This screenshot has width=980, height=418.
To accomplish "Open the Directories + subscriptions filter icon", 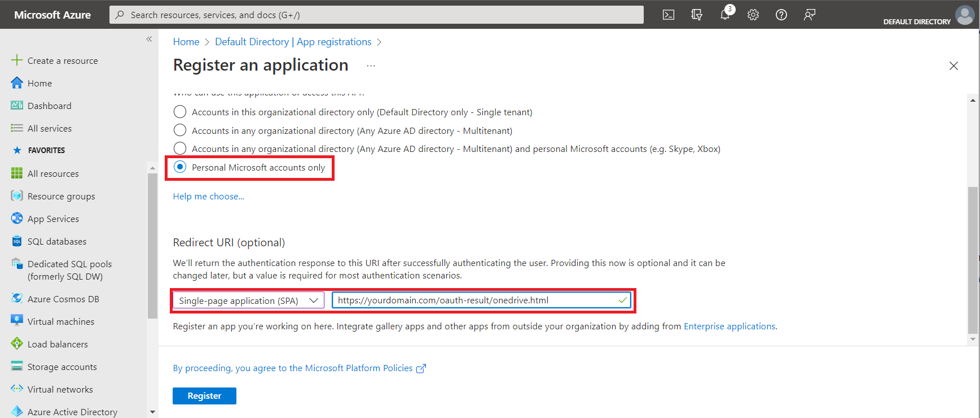I will pyautogui.click(x=697, y=15).
